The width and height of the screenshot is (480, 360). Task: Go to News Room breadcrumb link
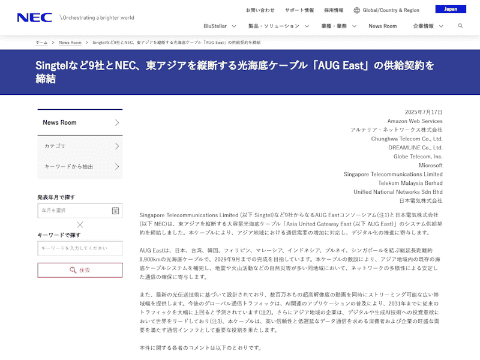click(70, 42)
